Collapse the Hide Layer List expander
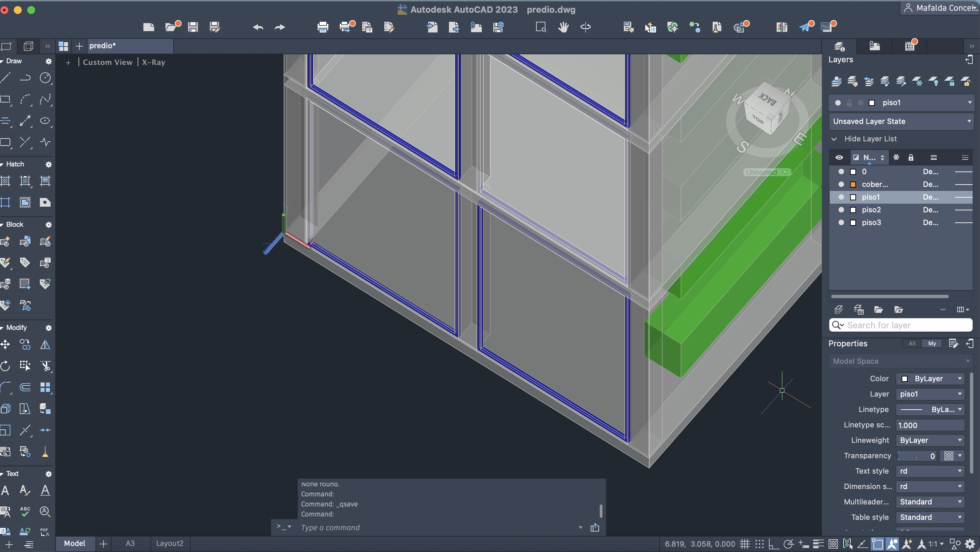 [x=834, y=139]
